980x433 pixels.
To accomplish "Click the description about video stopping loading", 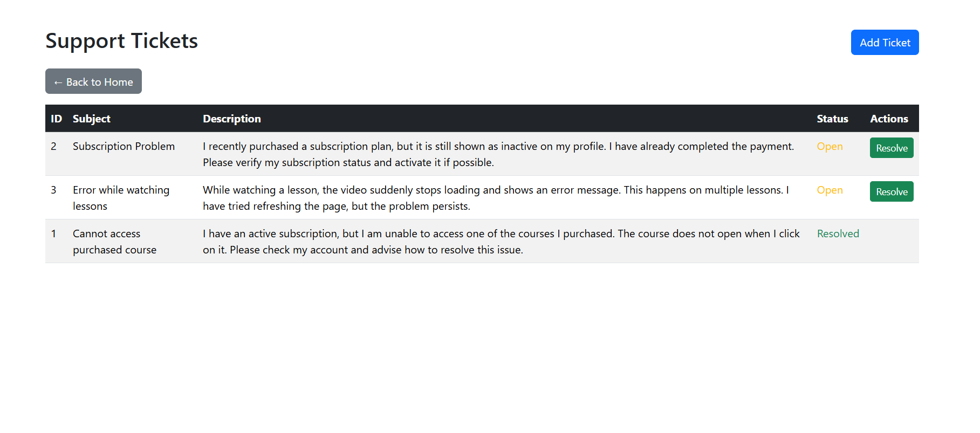I will [495, 198].
